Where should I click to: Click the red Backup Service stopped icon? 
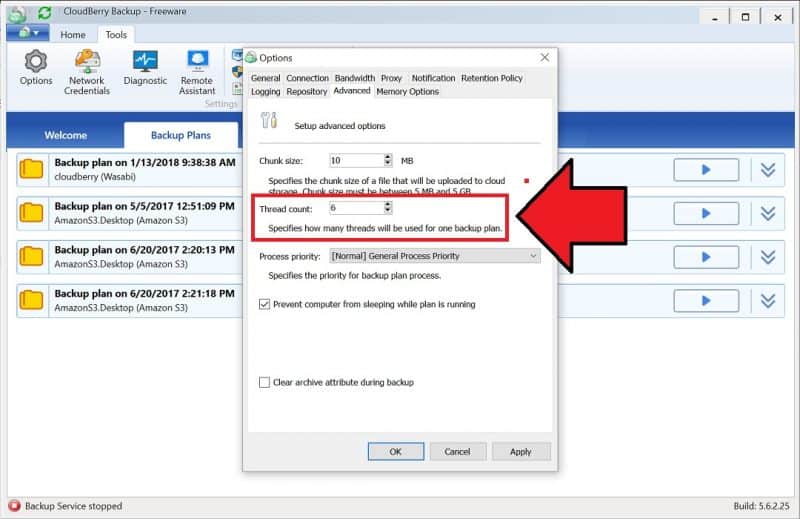[x=14, y=506]
